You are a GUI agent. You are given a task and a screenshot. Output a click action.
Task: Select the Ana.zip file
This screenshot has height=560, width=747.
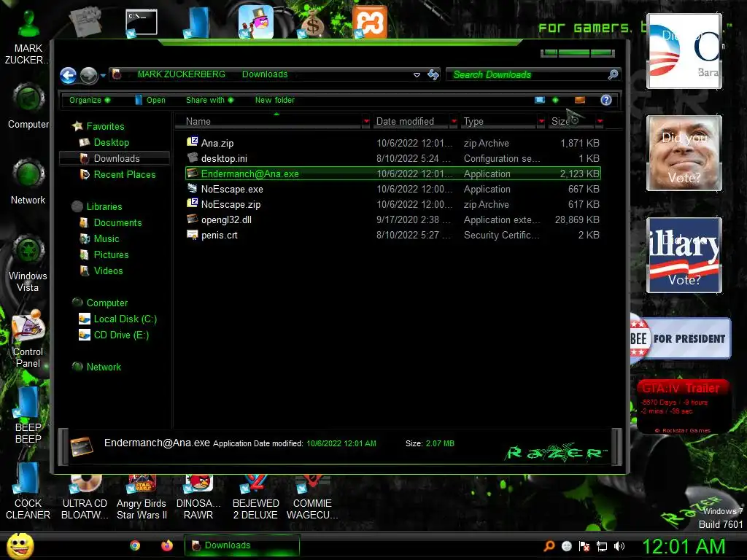[x=393, y=143]
